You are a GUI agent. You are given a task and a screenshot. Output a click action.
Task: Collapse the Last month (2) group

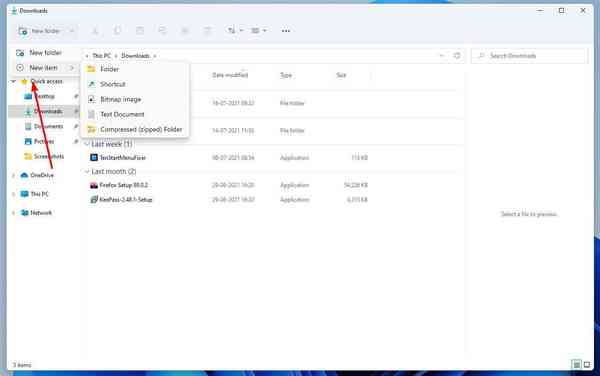[x=87, y=171]
